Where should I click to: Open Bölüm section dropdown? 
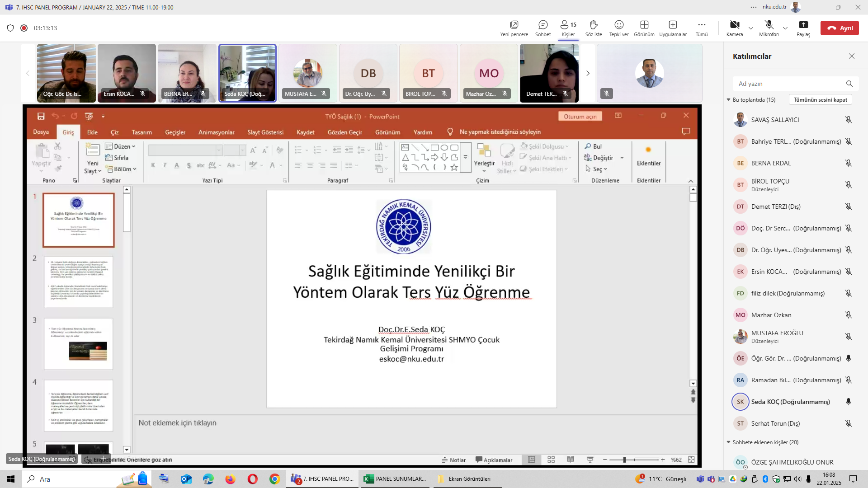(x=120, y=169)
